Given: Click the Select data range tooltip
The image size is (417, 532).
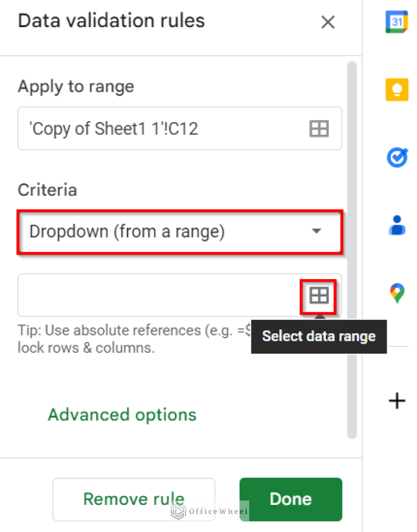Looking at the screenshot, I should [319, 337].
